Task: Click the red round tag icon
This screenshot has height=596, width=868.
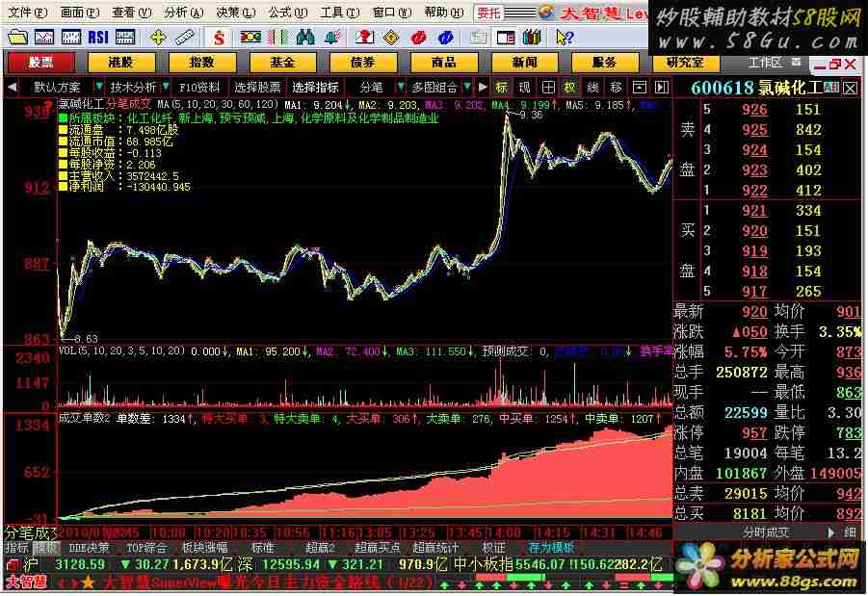Action: pyautogui.click(x=418, y=38)
